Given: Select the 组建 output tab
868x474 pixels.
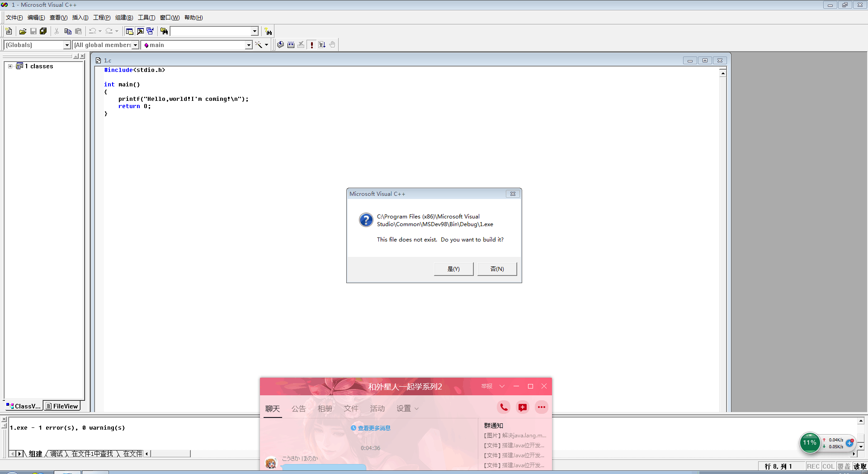Looking at the screenshot, I should 35,454.
